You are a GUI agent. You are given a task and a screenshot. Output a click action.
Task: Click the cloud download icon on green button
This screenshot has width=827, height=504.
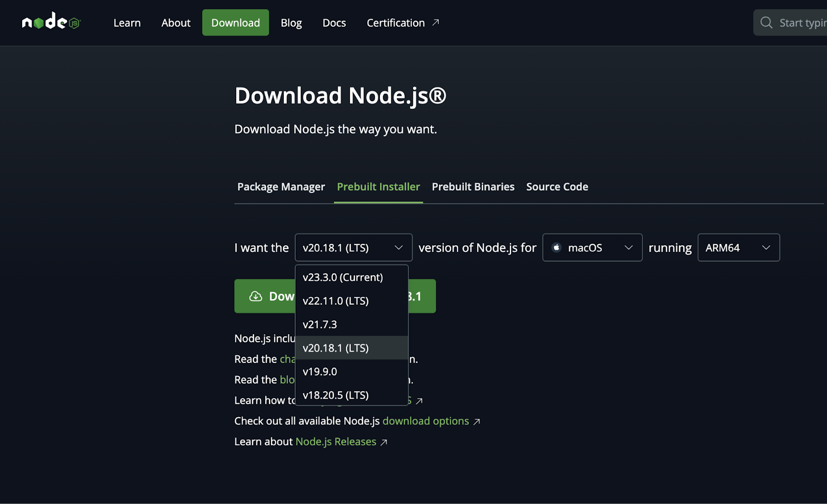pyautogui.click(x=256, y=296)
